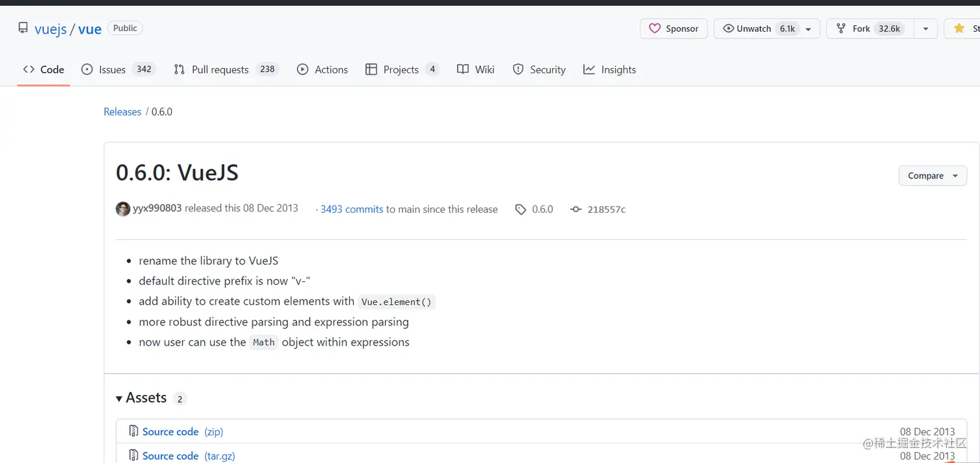Open the 3493 commits link
Screen dimensions: 980x463
pyautogui.click(x=352, y=209)
